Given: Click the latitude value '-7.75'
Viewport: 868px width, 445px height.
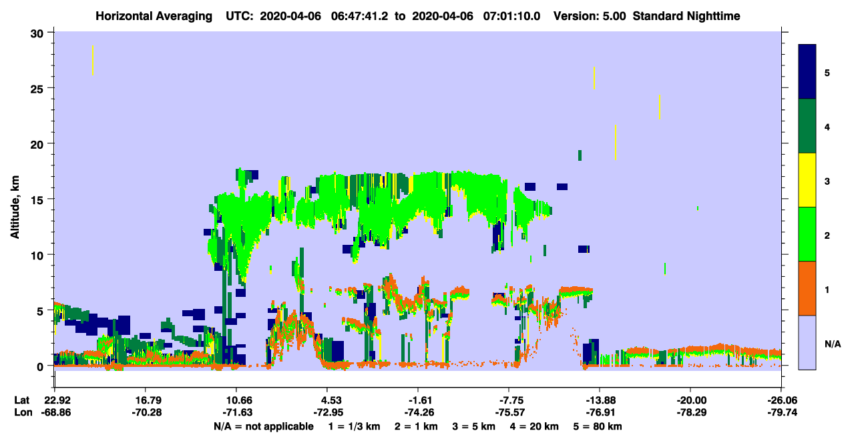Looking at the screenshot, I should (509, 400).
